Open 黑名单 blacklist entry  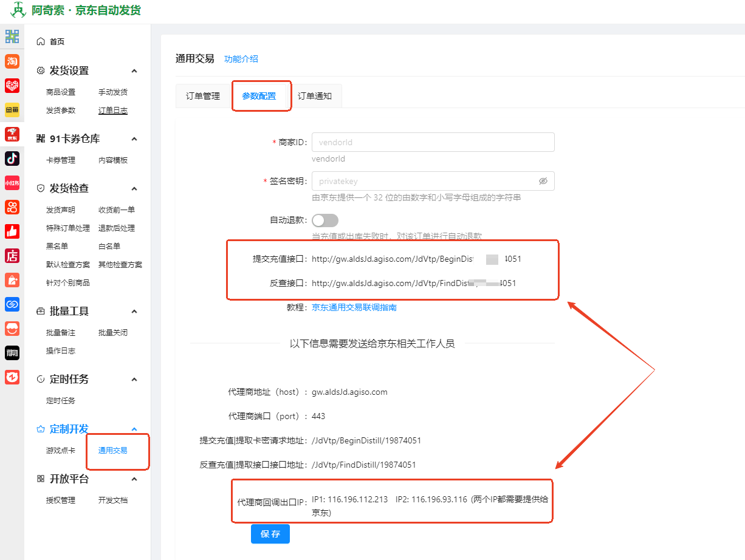57,247
